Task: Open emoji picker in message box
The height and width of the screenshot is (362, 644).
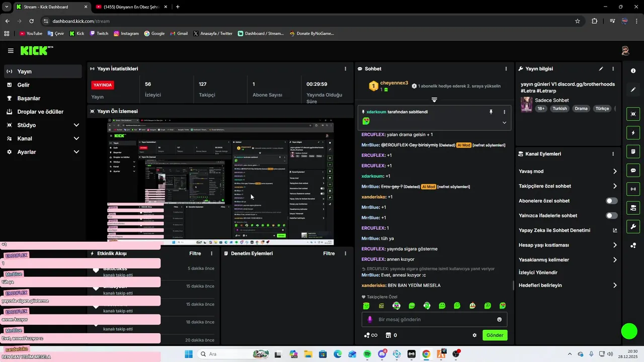Action: coord(499,319)
